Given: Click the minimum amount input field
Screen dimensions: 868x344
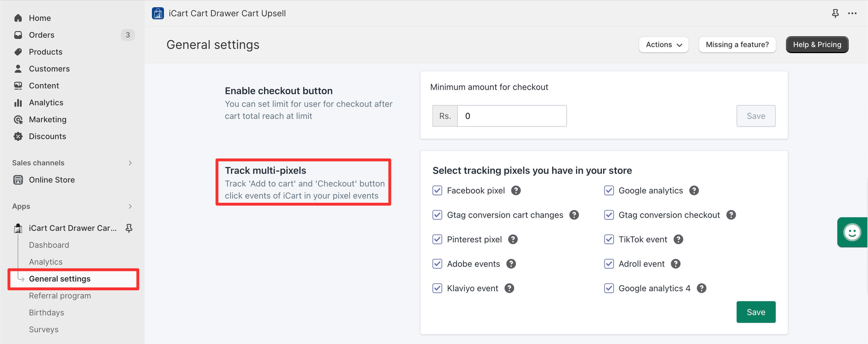Looking at the screenshot, I should pos(511,116).
